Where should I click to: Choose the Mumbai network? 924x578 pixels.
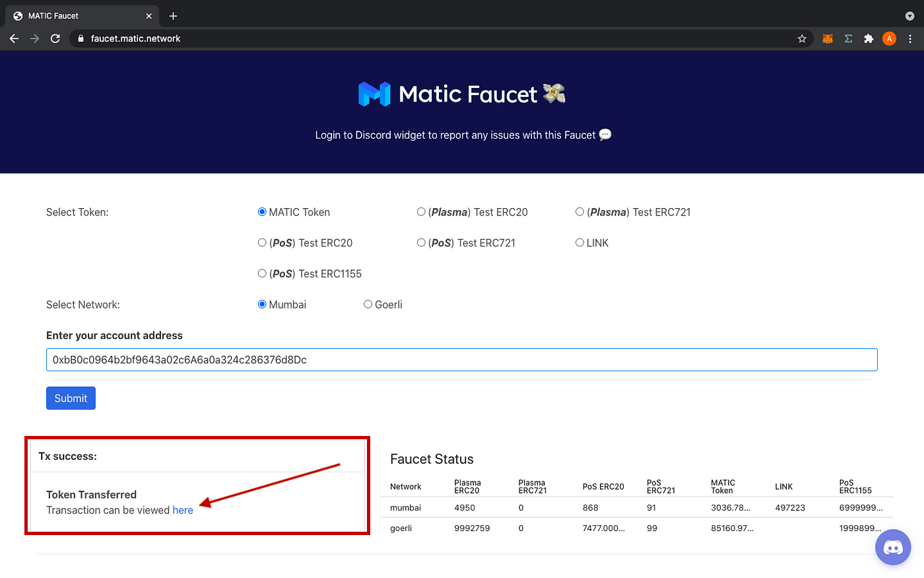coord(262,305)
